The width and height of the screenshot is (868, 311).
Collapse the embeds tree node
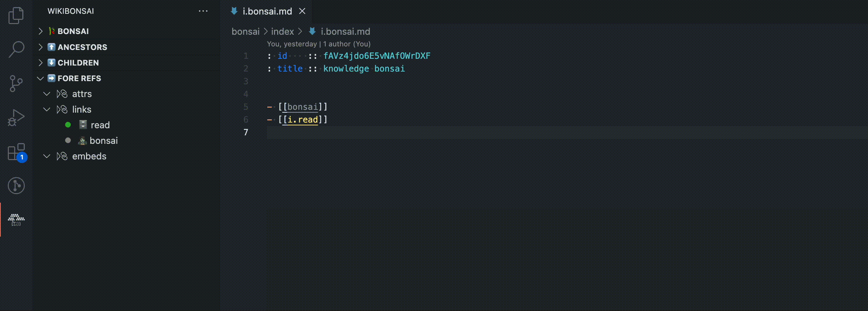47,156
